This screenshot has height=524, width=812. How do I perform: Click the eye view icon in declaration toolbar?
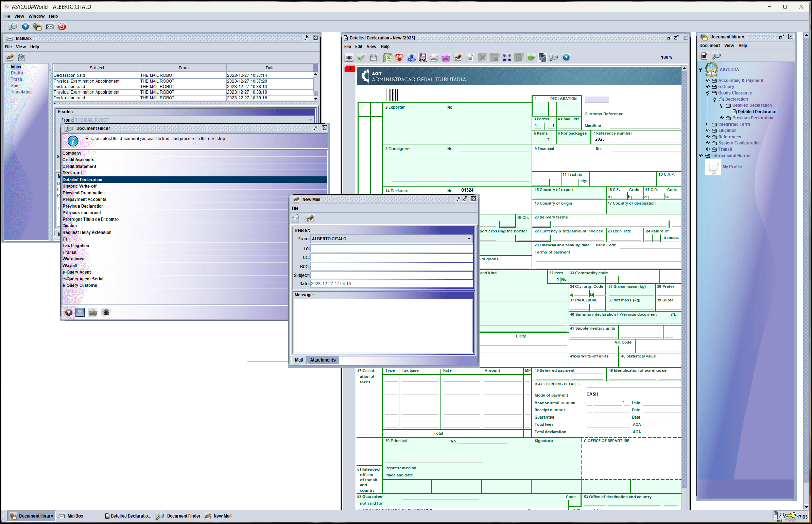pos(349,58)
